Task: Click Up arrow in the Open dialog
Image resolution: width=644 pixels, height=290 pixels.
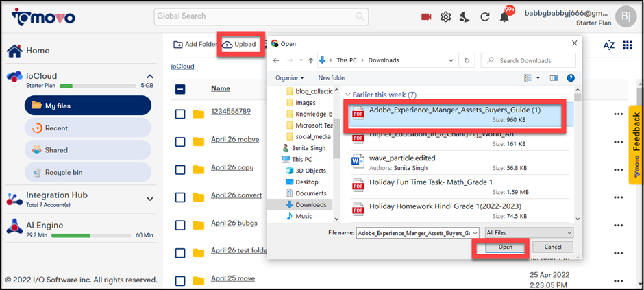Action: tap(311, 60)
